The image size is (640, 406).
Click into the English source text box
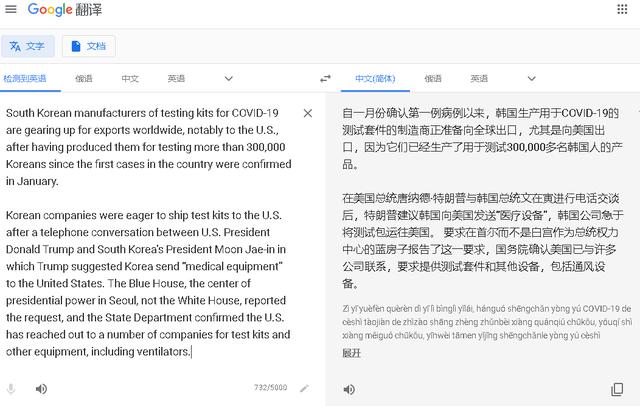coord(149,232)
